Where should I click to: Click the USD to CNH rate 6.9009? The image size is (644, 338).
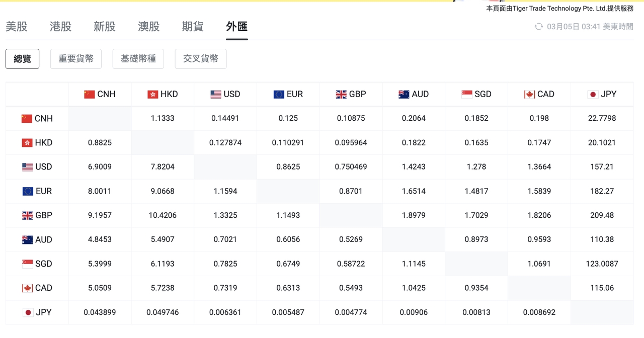coord(100,167)
